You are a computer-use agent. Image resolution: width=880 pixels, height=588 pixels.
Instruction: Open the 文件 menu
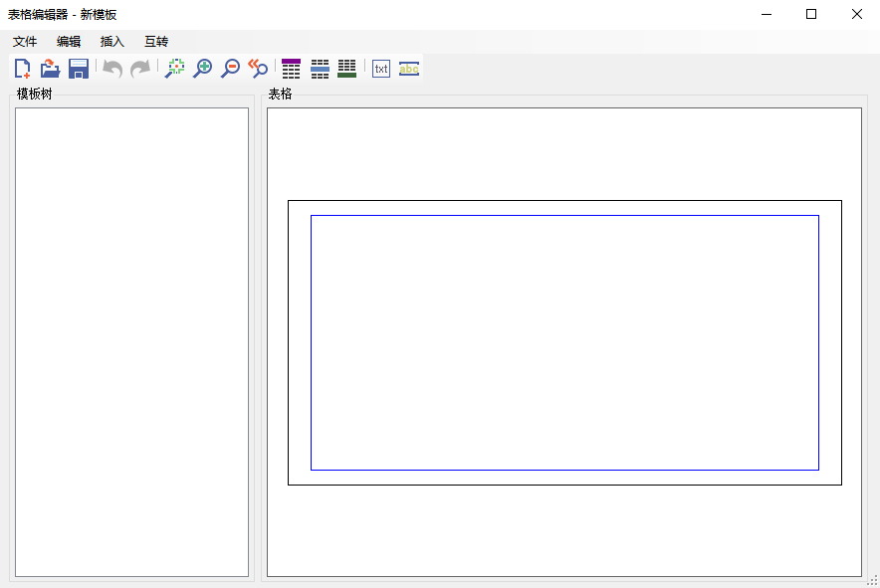pyautogui.click(x=25, y=42)
